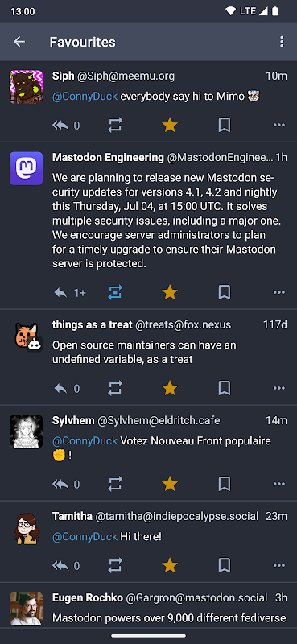Boost Siph's post about Mimo
Image resolution: width=297 pixels, height=644 pixels.
click(x=115, y=126)
